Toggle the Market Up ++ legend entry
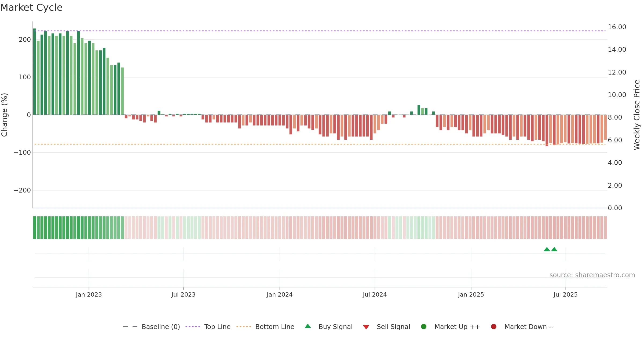This screenshot has width=644, height=362. point(450,327)
